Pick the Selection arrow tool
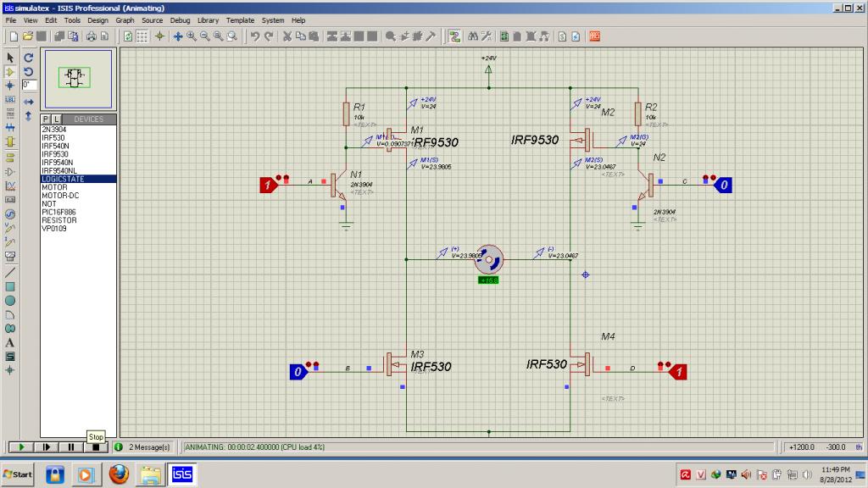868x488 pixels. pyautogui.click(x=10, y=57)
